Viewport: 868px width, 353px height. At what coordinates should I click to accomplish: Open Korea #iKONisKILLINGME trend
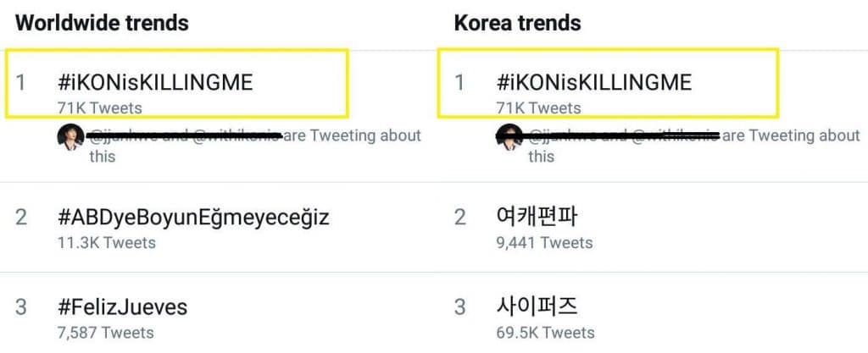pyautogui.click(x=594, y=83)
